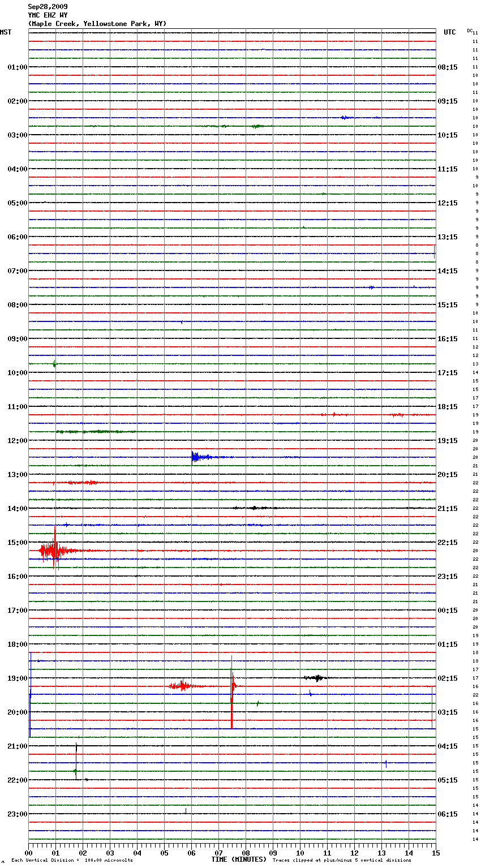
Task: Select the 12:00 MST time label
Action: (x=17, y=441)
